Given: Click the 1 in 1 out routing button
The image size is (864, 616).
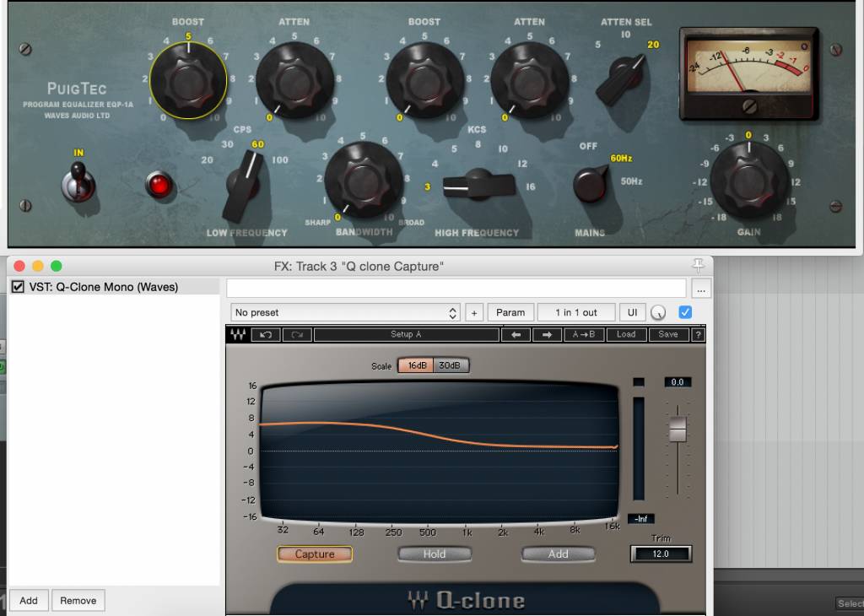Looking at the screenshot, I should pyautogui.click(x=575, y=312).
